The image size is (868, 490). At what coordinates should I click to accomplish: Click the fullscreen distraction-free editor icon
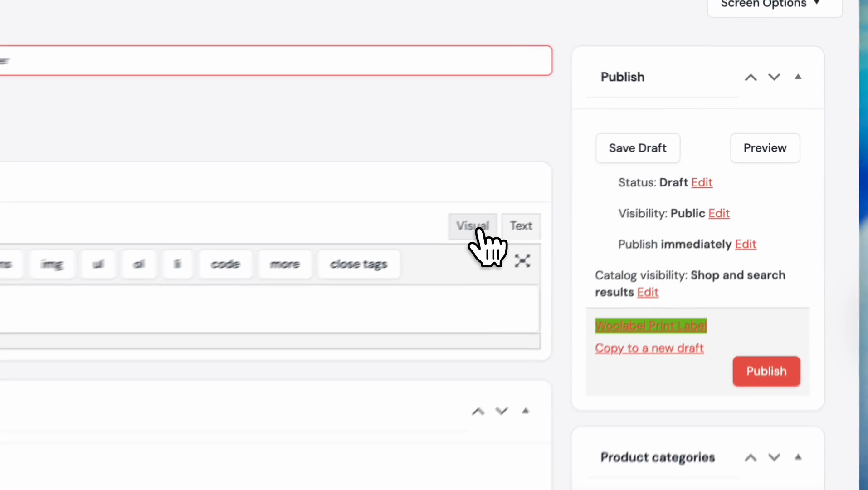tap(522, 261)
